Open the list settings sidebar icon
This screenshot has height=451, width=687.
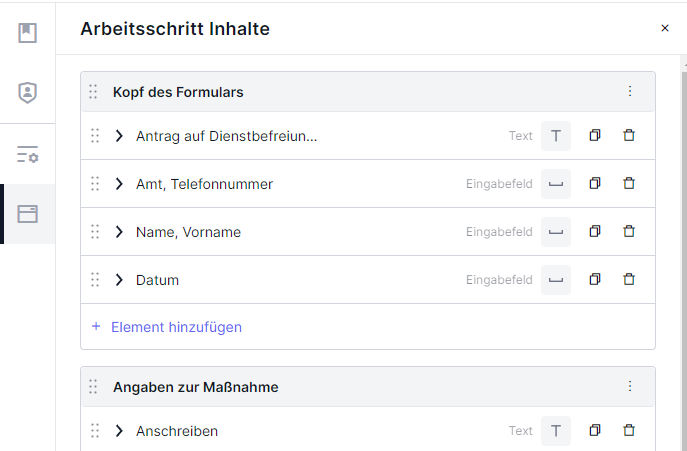[27, 155]
